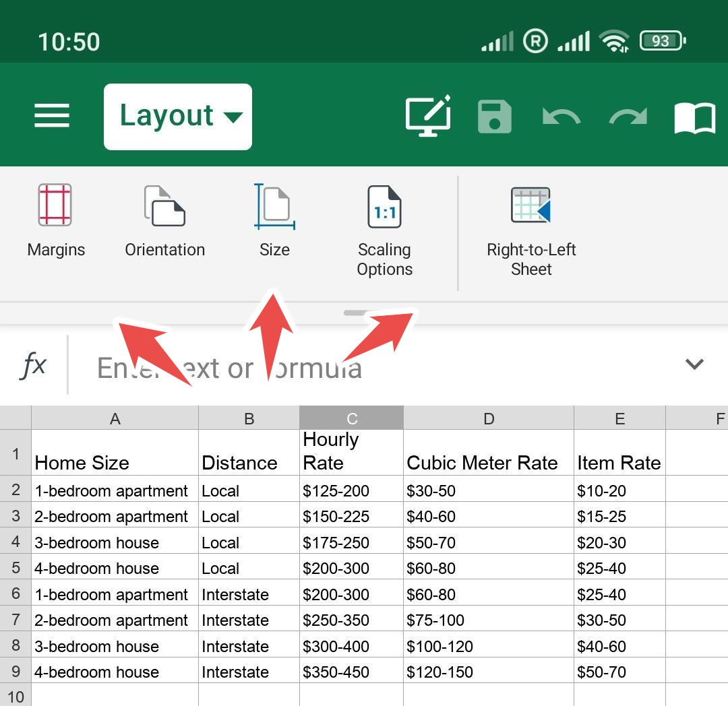
Task: Select cell '$200-300' in row 5
Action: point(351,567)
